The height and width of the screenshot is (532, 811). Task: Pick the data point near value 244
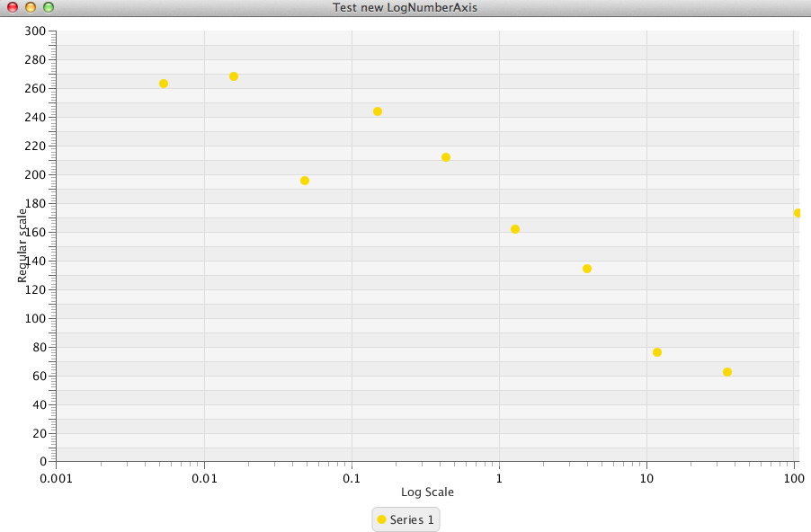[378, 111]
